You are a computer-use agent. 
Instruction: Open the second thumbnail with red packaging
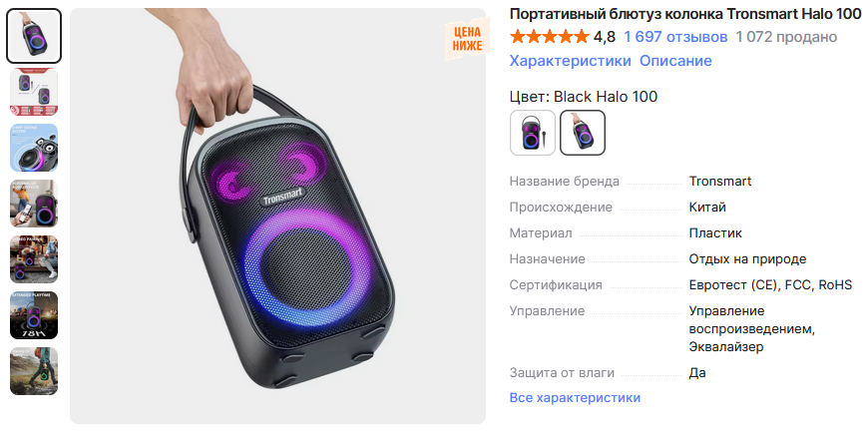click(34, 92)
